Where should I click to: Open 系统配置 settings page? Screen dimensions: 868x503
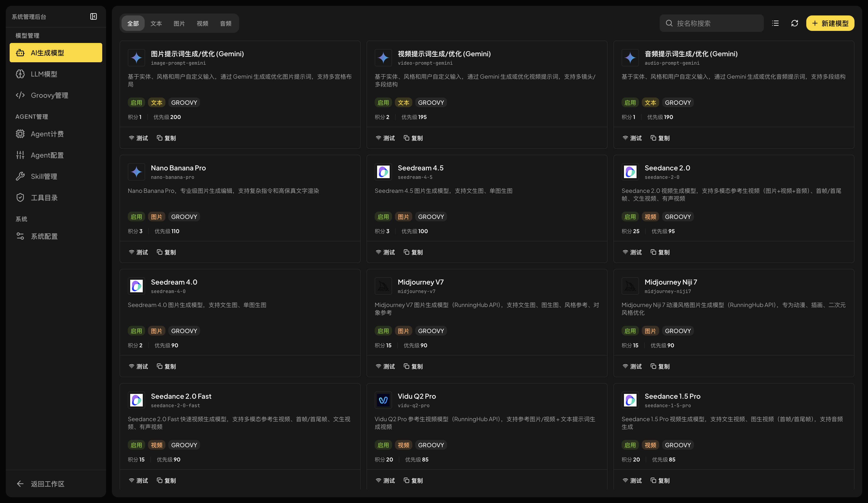56,236
